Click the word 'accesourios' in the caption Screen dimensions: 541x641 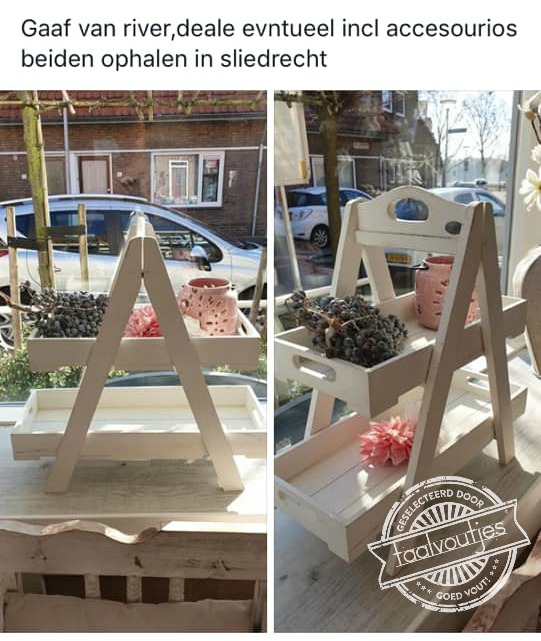(451, 29)
